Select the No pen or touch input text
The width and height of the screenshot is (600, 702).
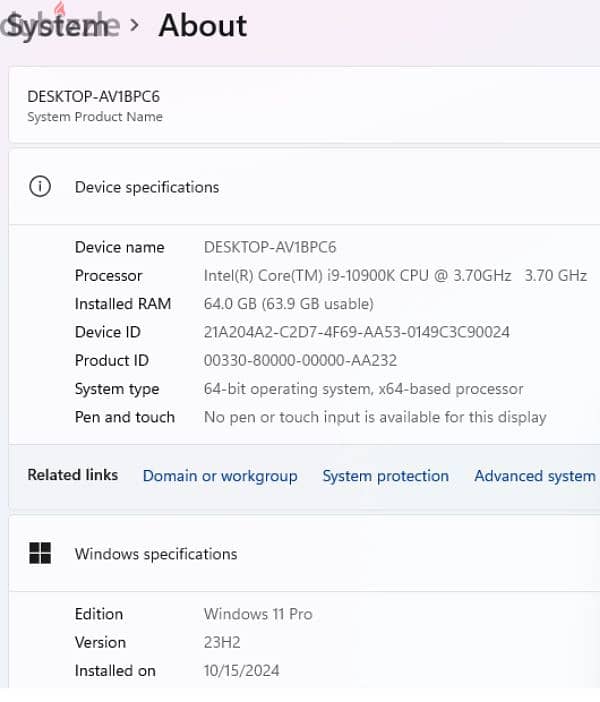point(375,417)
